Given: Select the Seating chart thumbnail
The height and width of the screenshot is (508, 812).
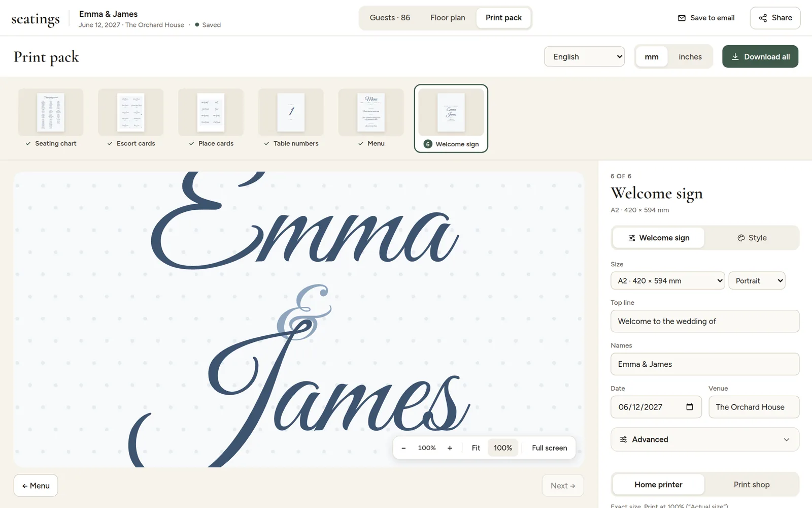Looking at the screenshot, I should pos(51,118).
